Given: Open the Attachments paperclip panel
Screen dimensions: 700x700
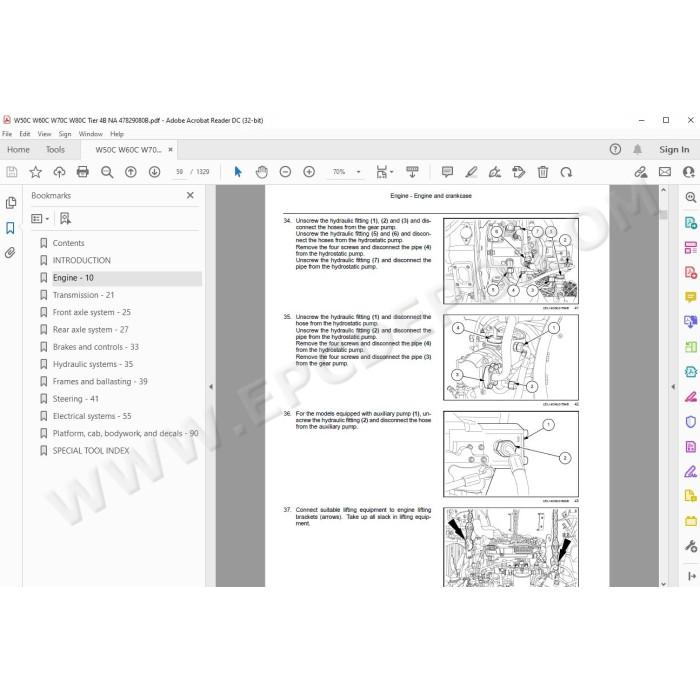Looking at the screenshot, I should click(x=10, y=253).
